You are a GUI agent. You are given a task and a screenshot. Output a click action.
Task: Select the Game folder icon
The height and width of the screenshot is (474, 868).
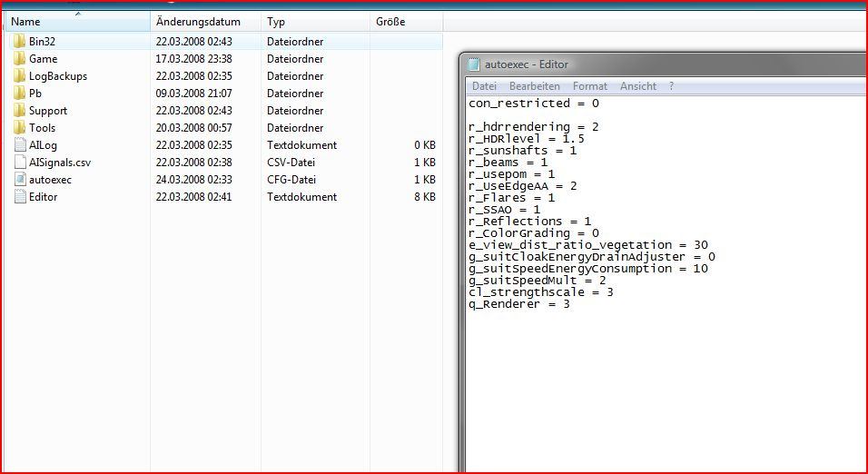(x=19, y=58)
